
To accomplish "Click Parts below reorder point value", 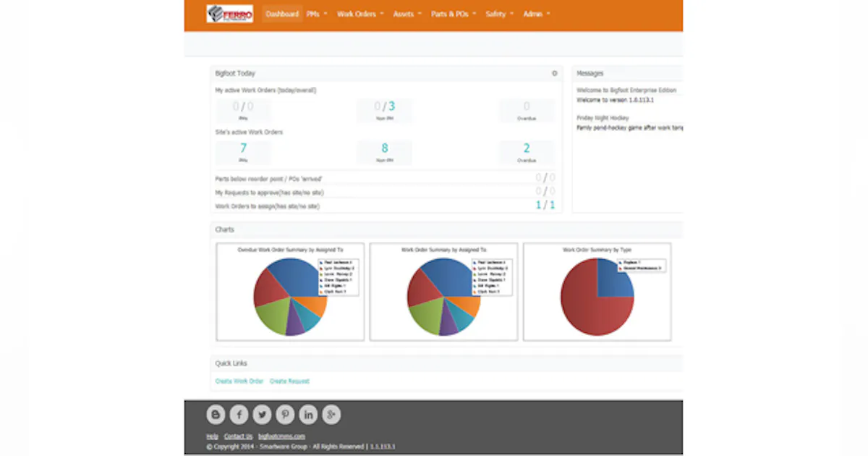I will (545, 178).
